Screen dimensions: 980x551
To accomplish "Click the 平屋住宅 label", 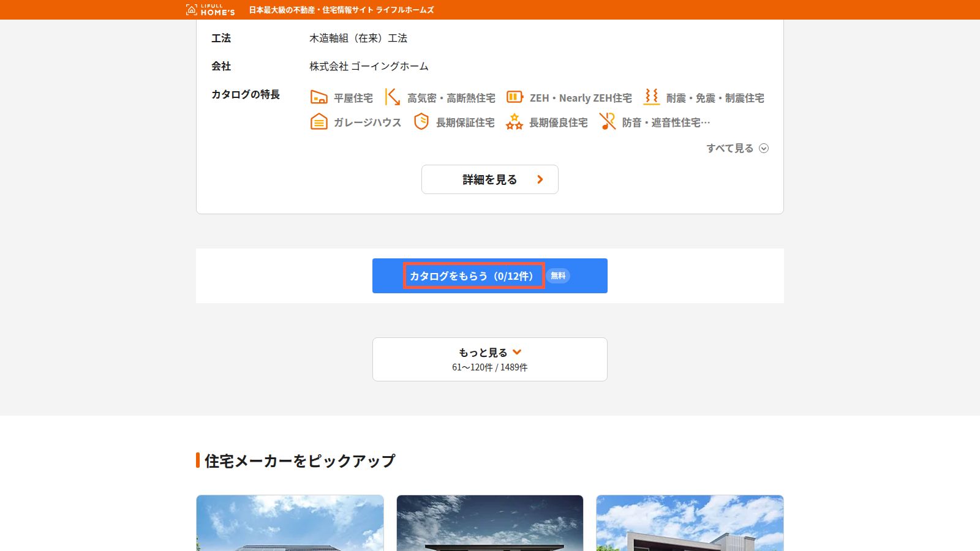I will 353,98.
